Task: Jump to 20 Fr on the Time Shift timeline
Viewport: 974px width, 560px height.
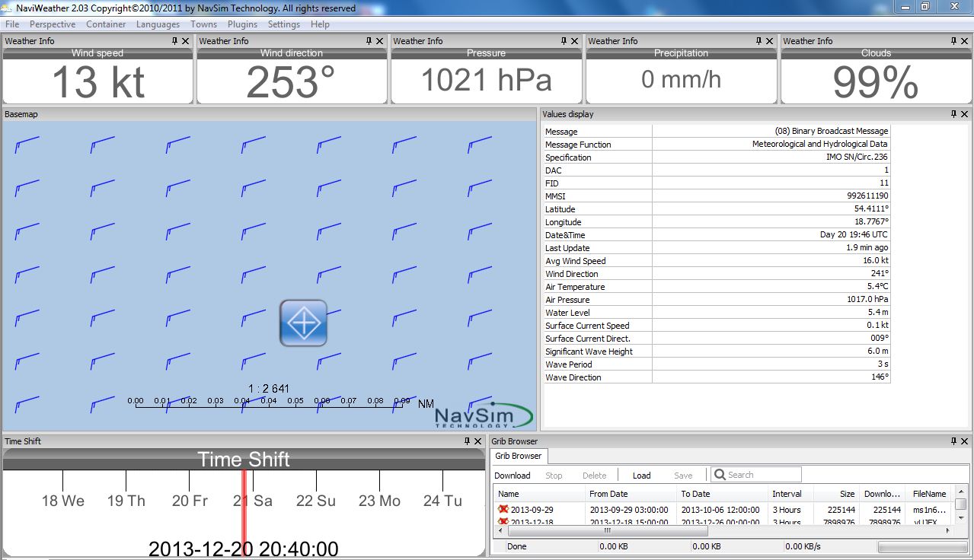Action: pos(190,501)
